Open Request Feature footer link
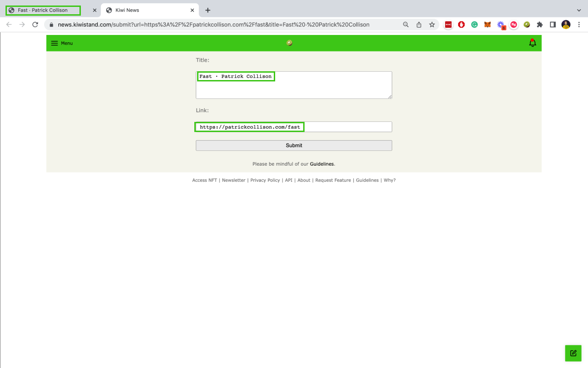The width and height of the screenshot is (588, 368). (x=333, y=180)
